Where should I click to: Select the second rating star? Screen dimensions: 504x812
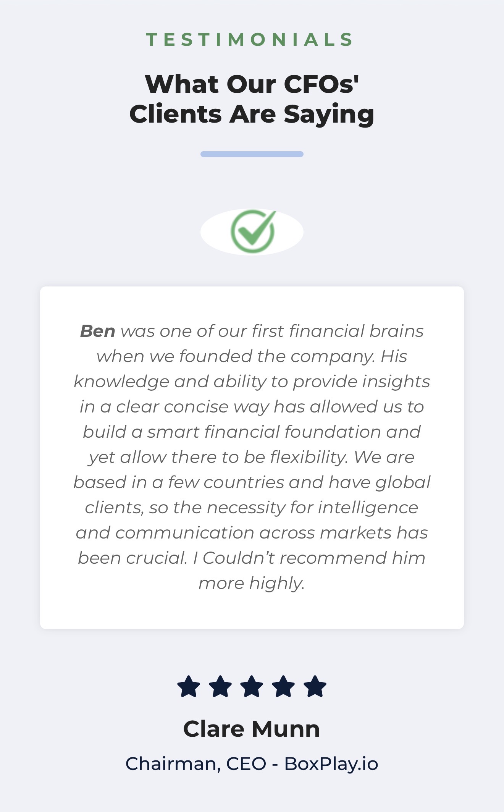(x=220, y=686)
